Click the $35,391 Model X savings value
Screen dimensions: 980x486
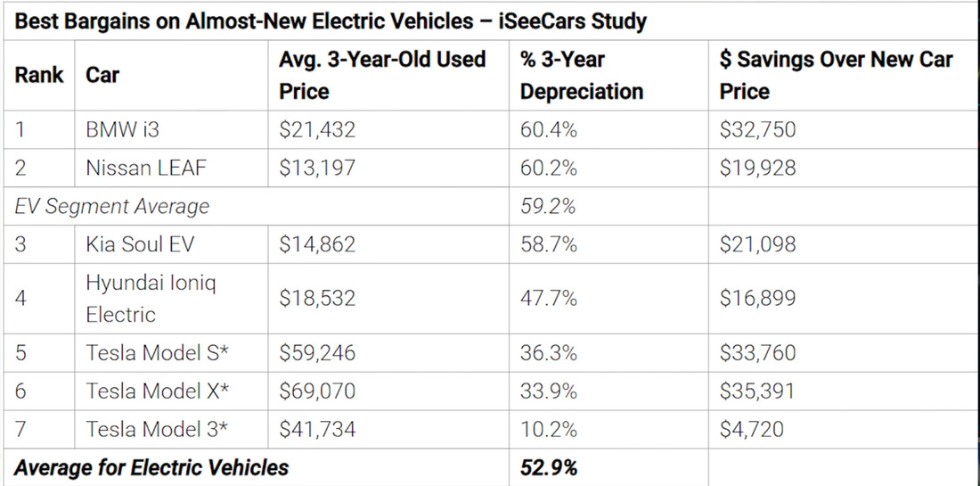[x=756, y=391]
